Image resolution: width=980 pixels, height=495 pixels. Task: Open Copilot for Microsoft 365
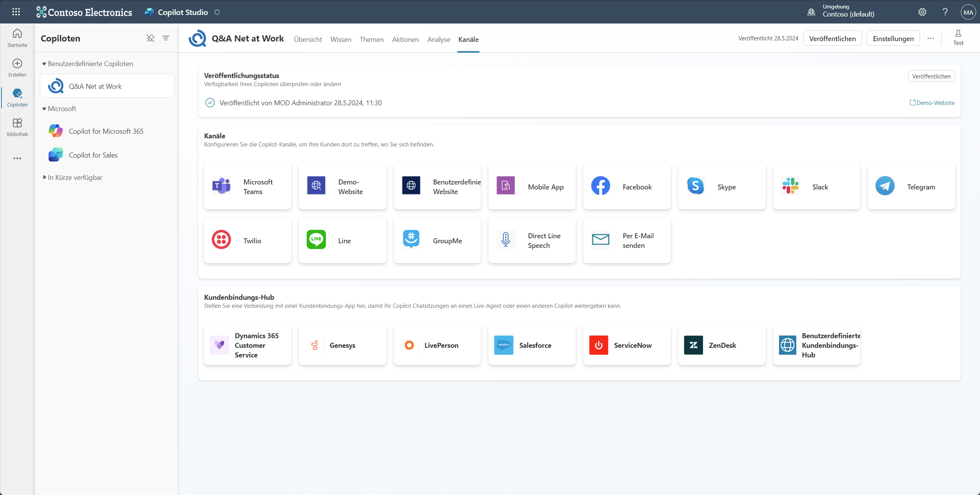[x=107, y=131]
